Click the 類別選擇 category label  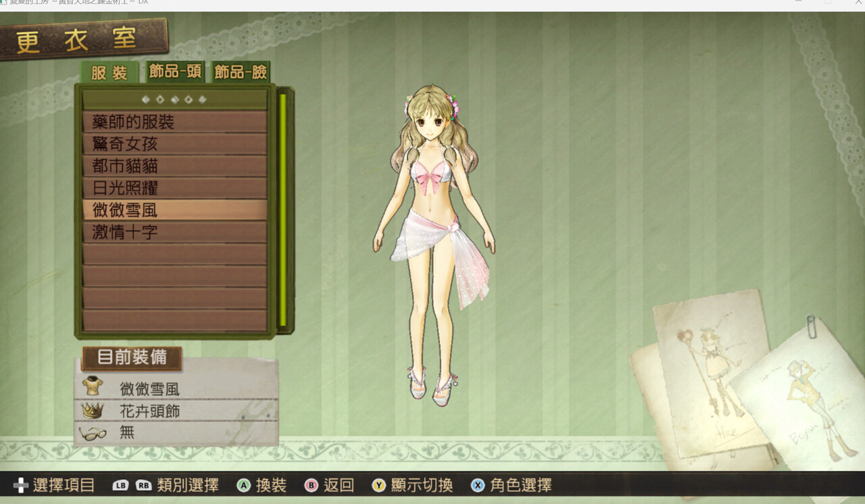[187, 485]
